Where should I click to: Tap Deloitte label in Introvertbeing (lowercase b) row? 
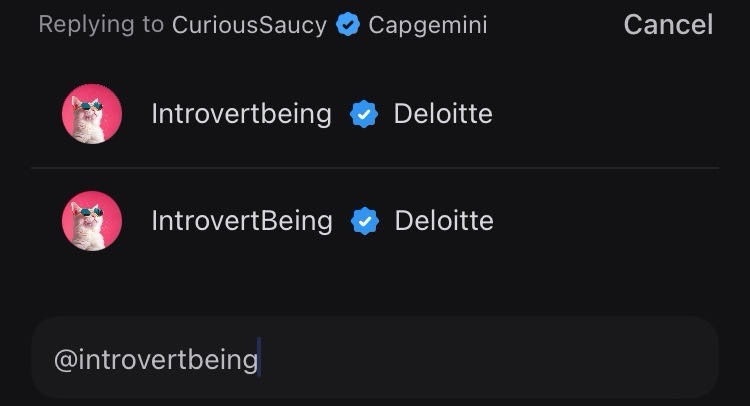[443, 114]
